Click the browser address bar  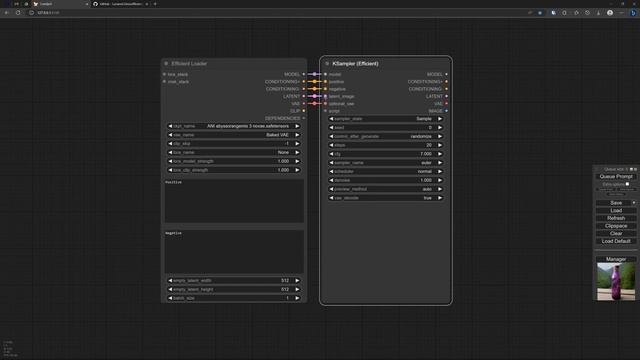278,13
